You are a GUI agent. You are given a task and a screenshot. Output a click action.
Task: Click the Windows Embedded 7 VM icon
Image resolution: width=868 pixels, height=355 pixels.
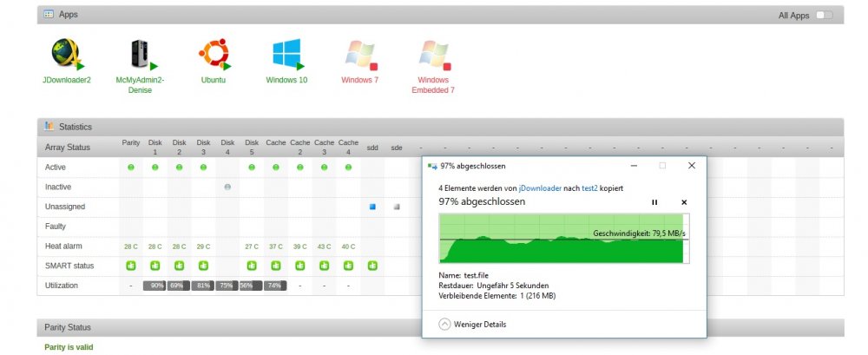tap(435, 55)
